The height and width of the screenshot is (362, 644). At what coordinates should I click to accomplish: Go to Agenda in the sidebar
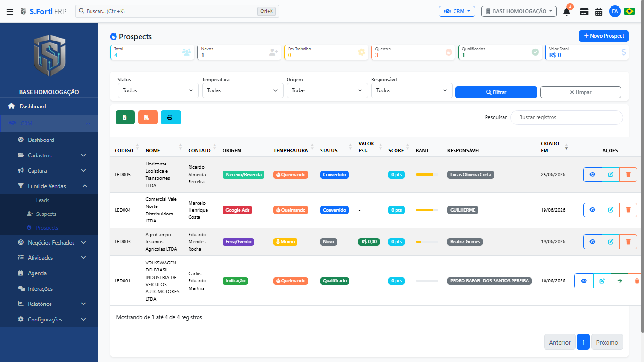[37, 273]
